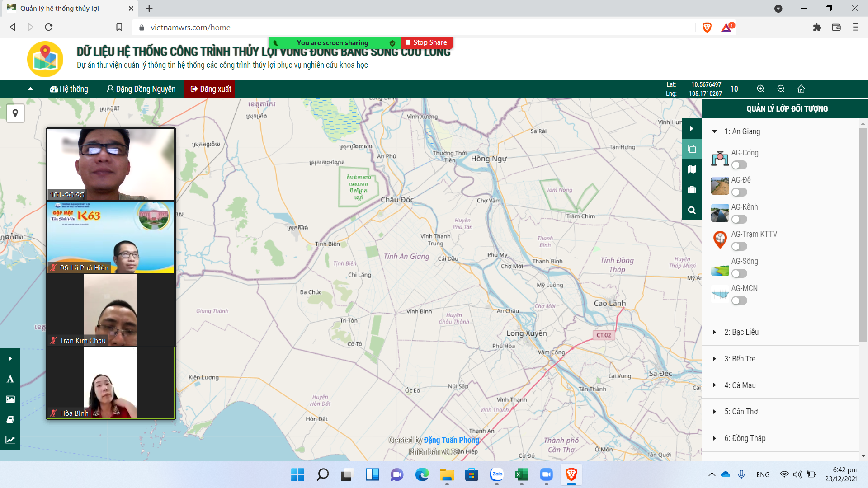The height and width of the screenshot is (488, 868).
Task: Turn on the AG-Kênh layer toggle
Action: coord(739,219)
